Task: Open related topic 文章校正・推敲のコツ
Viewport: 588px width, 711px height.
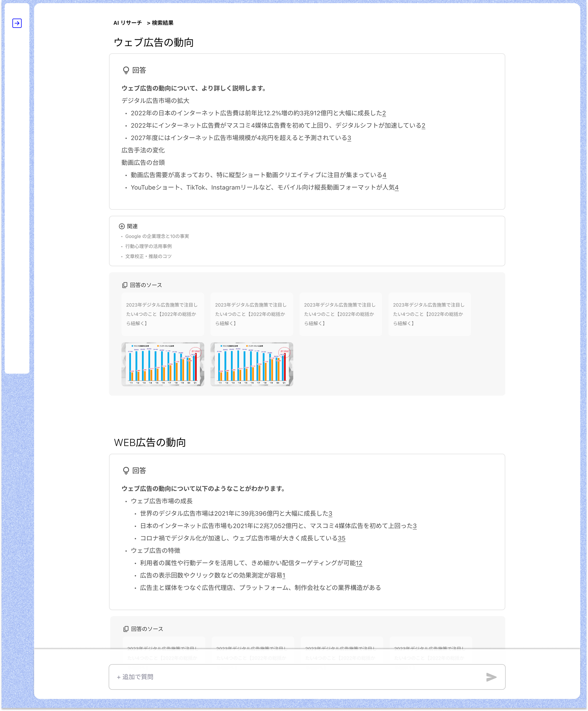Action: 148,256
